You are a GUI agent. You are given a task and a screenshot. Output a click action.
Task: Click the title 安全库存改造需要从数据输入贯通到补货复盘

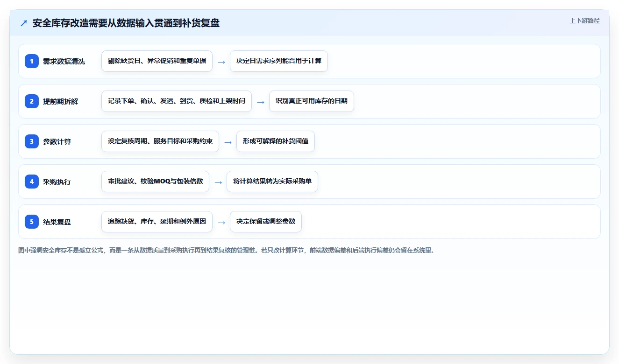pyautogui.click(x=126, y=23)
